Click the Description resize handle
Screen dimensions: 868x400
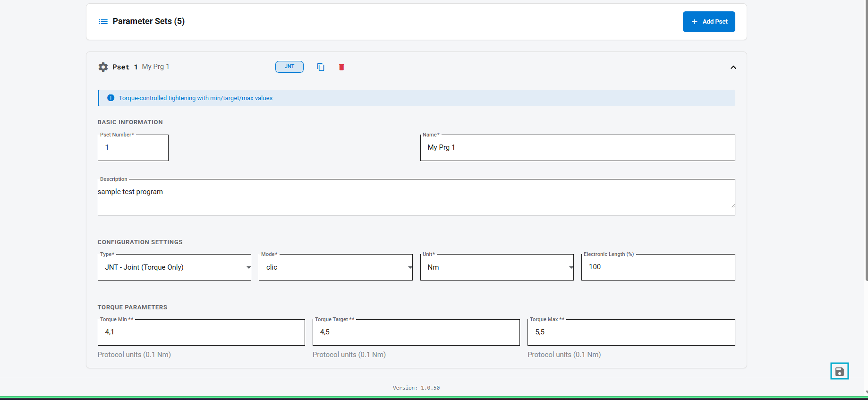pos(732,205)
